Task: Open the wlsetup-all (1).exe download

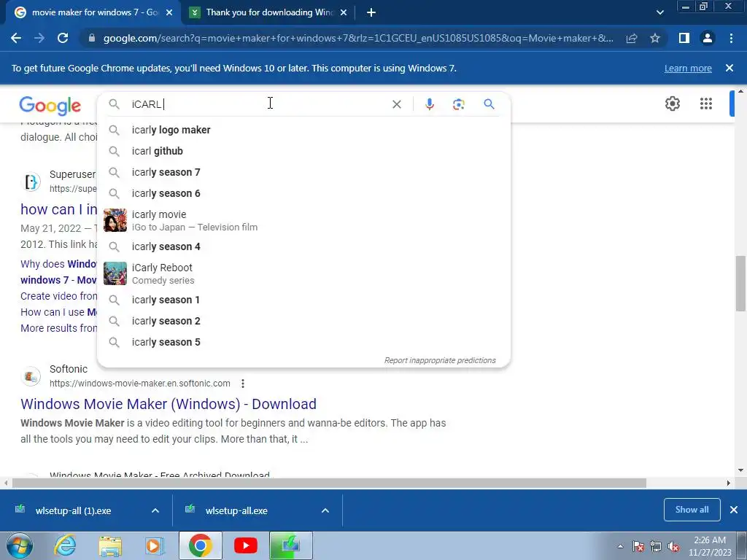Action: [72, 510]
